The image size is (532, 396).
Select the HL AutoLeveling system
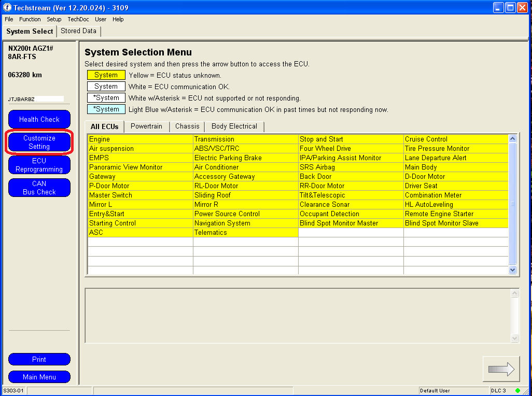coord(456,204)
